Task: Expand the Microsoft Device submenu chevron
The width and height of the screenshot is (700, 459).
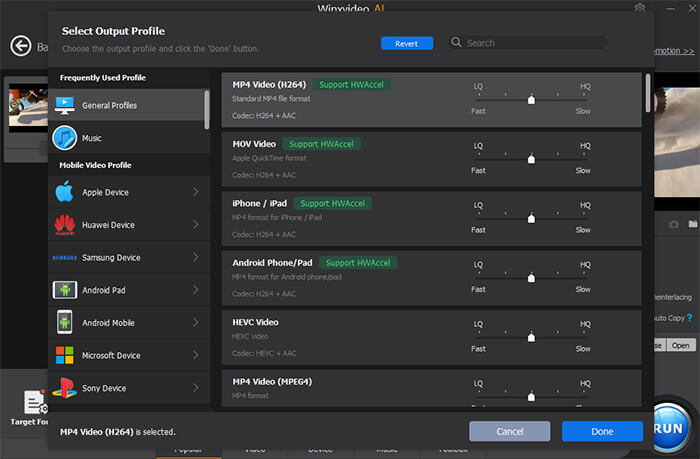Action: tap(196, 355)
